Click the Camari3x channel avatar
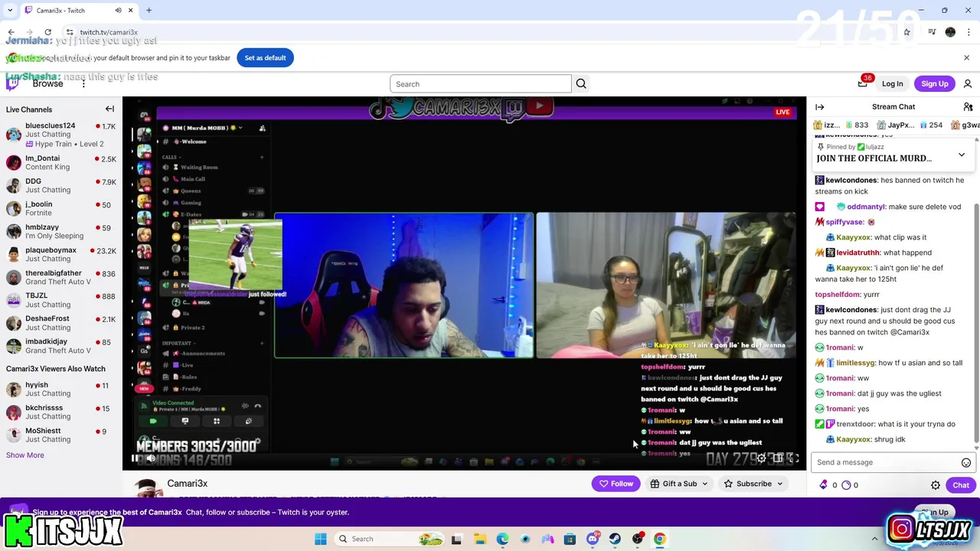 click(148, 488)
